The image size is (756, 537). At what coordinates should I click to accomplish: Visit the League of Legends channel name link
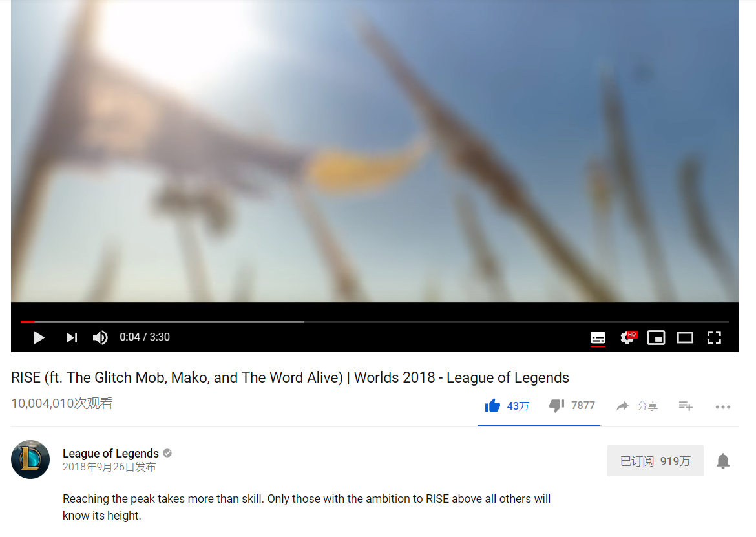(110, 454)
